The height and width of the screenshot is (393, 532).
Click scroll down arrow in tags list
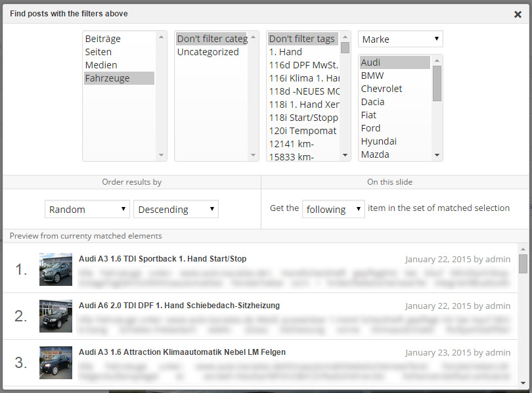pyautogui.click(x=345, y=155)
